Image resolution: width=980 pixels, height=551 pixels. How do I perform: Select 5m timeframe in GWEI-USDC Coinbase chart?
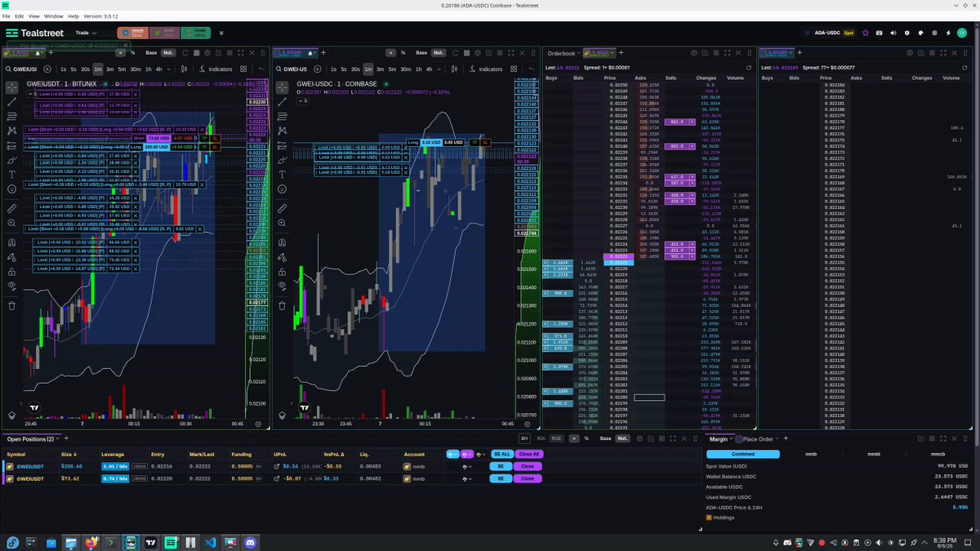(392, 69)
